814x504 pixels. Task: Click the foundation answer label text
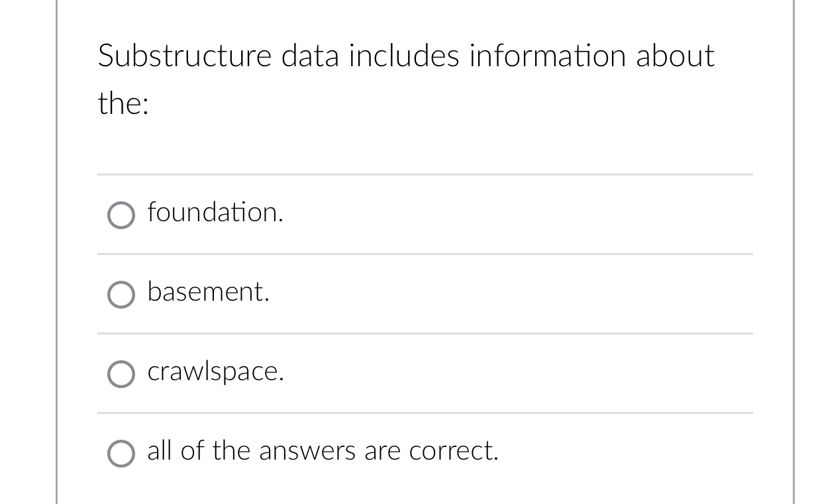[x=215, y=214]
